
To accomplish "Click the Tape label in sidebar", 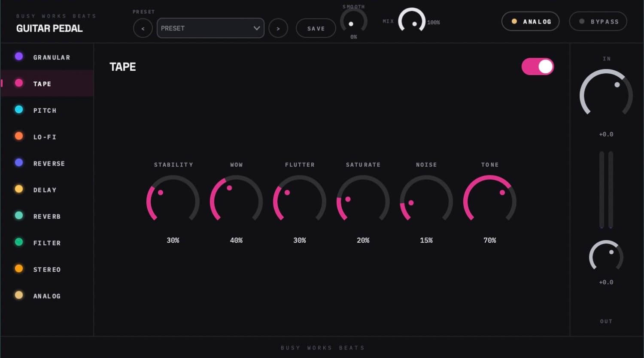I will coord(43,84).
